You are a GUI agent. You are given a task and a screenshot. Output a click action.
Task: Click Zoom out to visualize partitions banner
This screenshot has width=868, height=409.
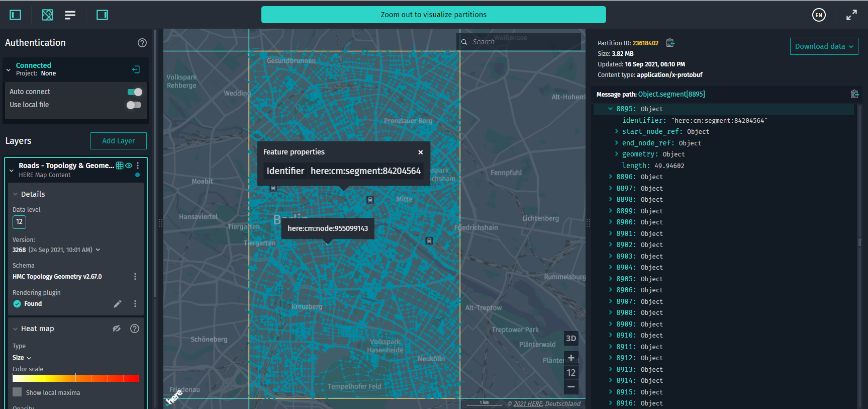(x=433, y=15)
